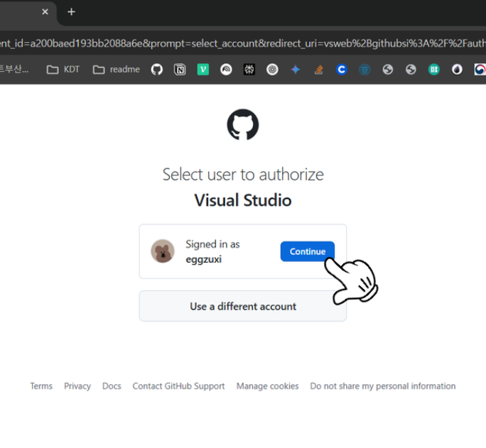Click Do not share my personal information
486x448 pixels.
click(383, 386)
